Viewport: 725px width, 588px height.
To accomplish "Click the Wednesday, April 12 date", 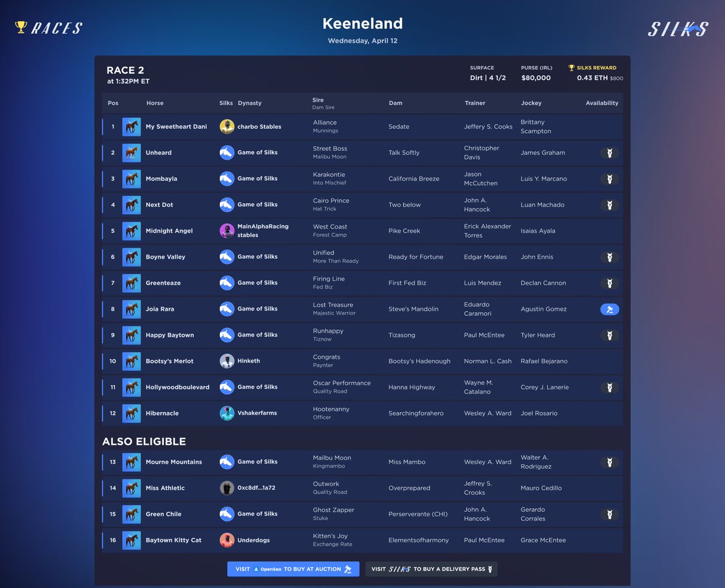I will [x=362, y=41].
